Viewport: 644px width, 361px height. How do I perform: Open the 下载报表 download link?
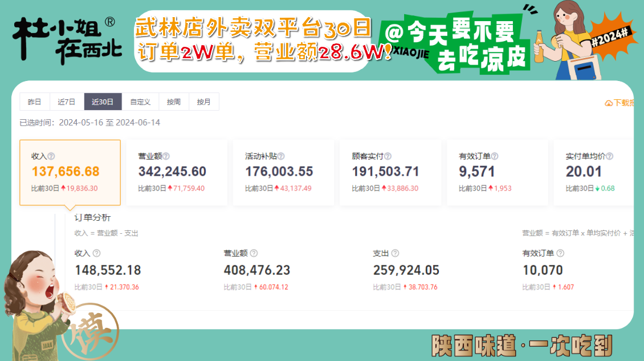click(624, 102)
